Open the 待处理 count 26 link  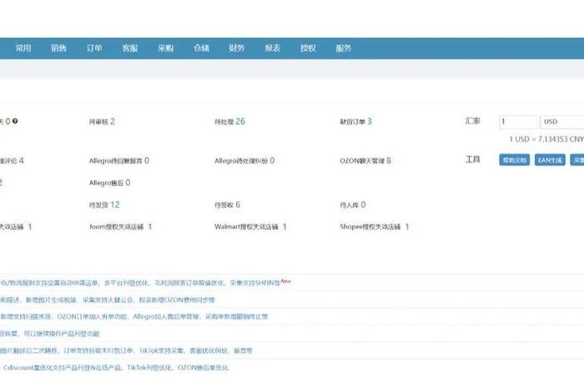point(240,122)
